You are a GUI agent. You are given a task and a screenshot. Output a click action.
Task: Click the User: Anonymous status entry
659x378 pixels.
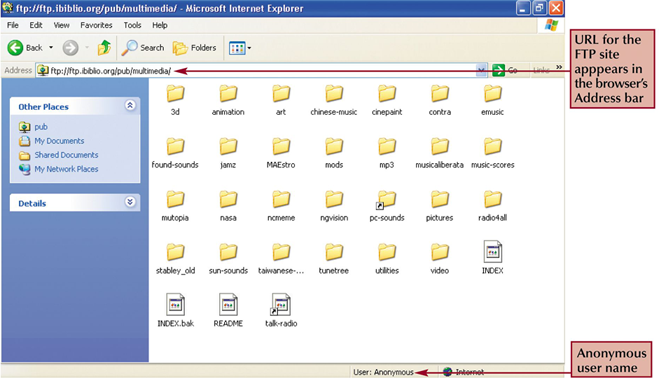point(383,372)
